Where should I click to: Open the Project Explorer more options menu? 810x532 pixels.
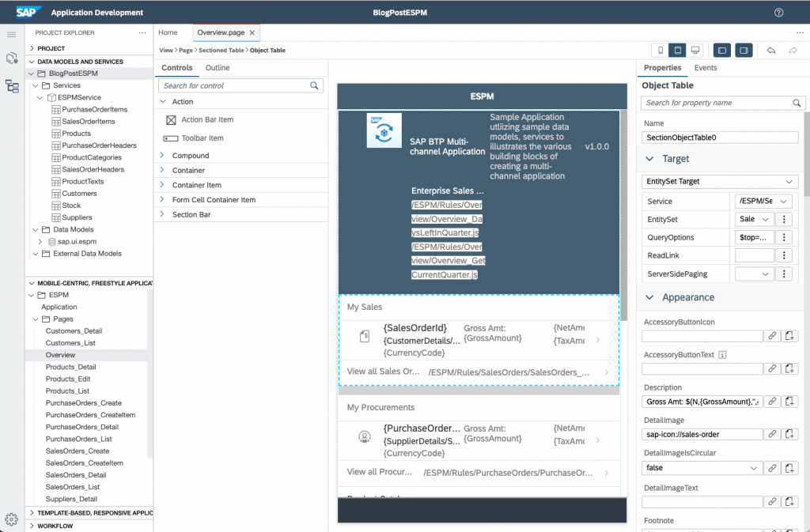(x=142, y=32)
